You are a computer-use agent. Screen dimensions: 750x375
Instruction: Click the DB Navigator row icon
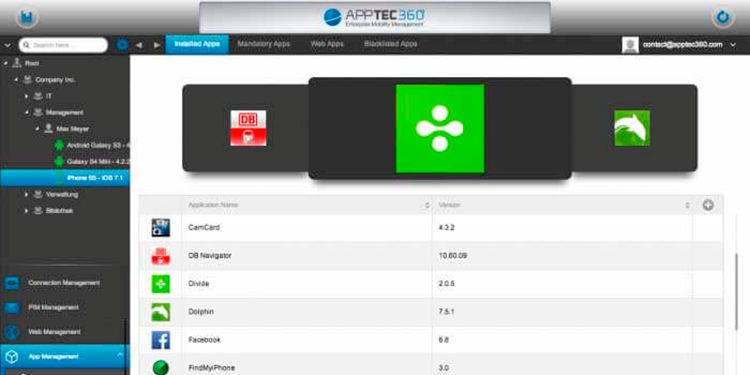(161, 256)
